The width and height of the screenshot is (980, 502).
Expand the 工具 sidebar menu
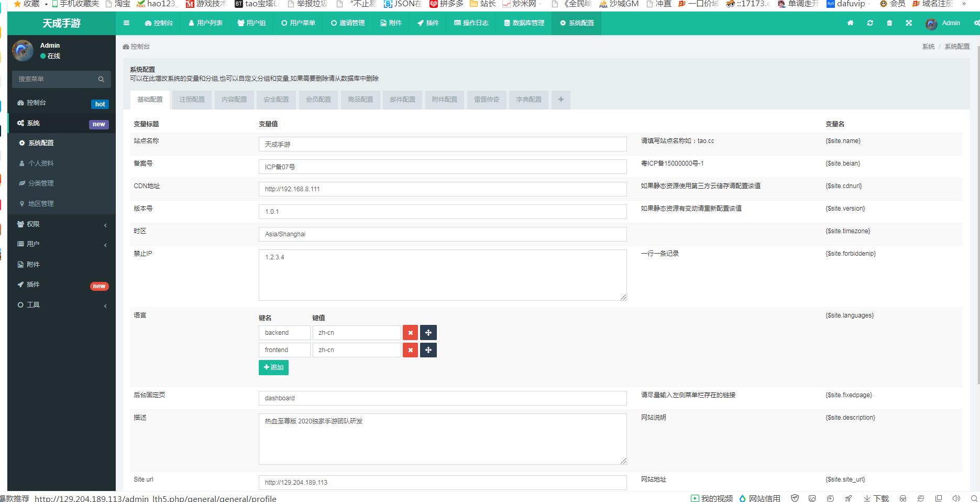pos(61,305)
